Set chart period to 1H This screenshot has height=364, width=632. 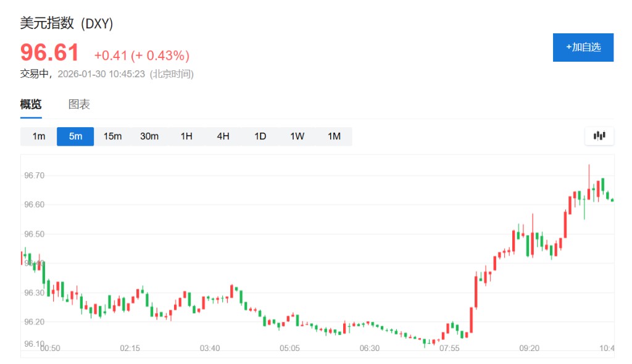coord(186,136)
